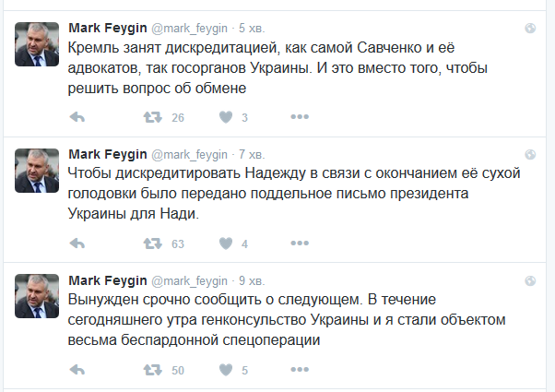The width and height of the screenshot is (555, 392).
Task: Click globe icon on the 5 хв. tweet
Action: point(530,28)
